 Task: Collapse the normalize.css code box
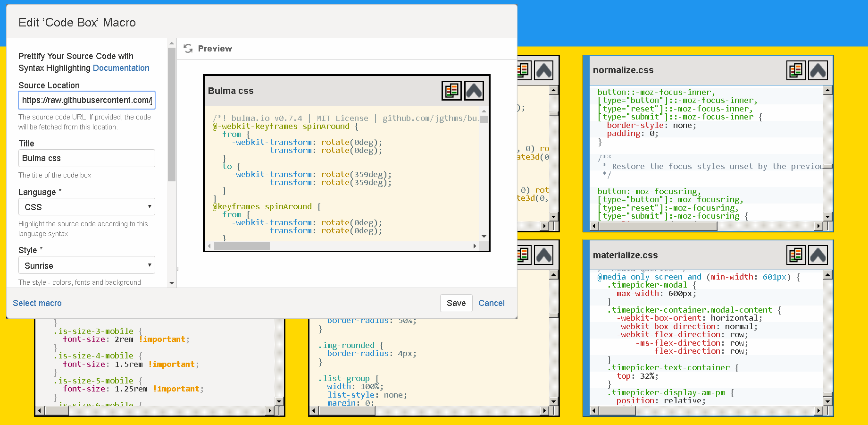818,70
